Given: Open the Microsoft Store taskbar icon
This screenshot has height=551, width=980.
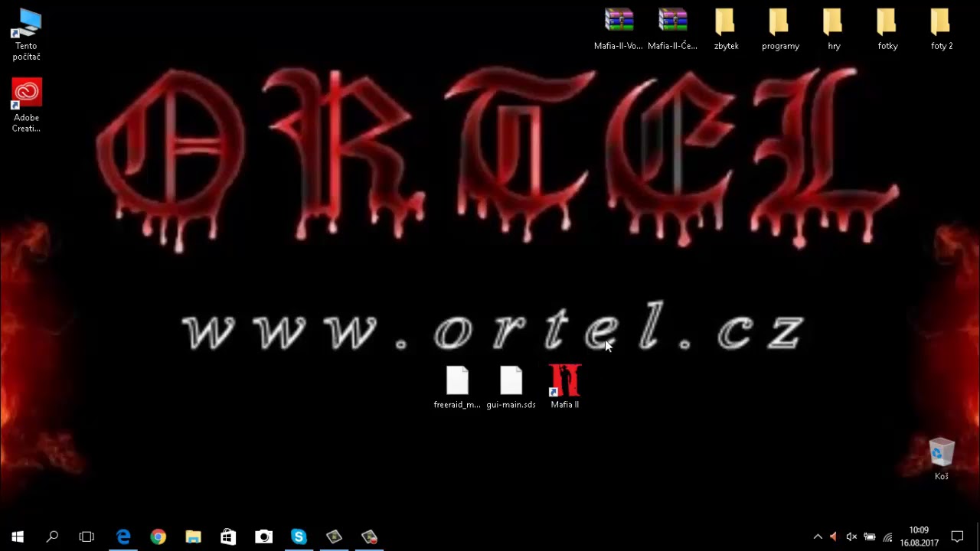Looking at the screenshot, I should pyautogui.click(x=228, y=536).
